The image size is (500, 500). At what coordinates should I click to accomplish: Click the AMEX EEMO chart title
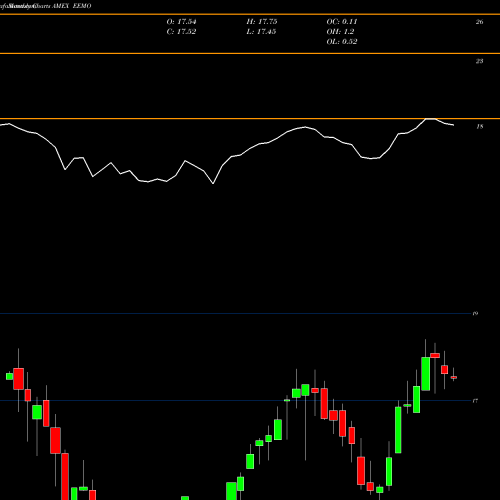point(72,6)
